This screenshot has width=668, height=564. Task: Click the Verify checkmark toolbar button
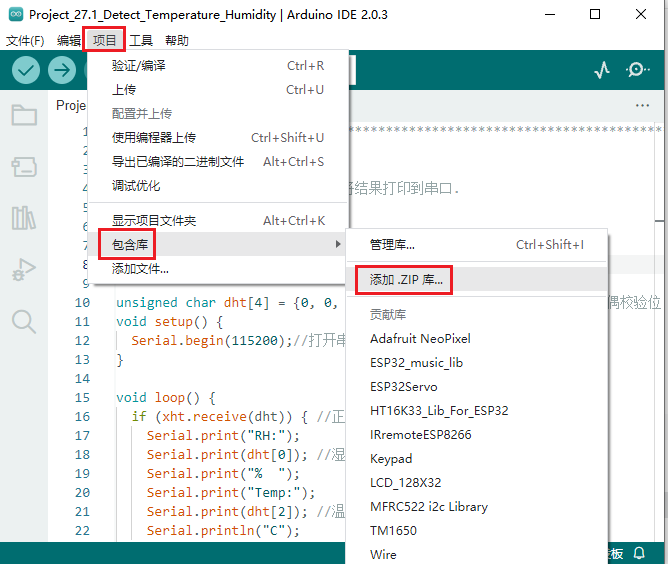(26, 70)
